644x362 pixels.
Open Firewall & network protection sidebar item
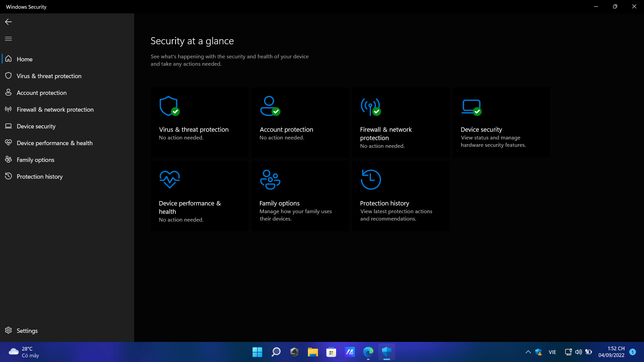[x=67, y=109]
